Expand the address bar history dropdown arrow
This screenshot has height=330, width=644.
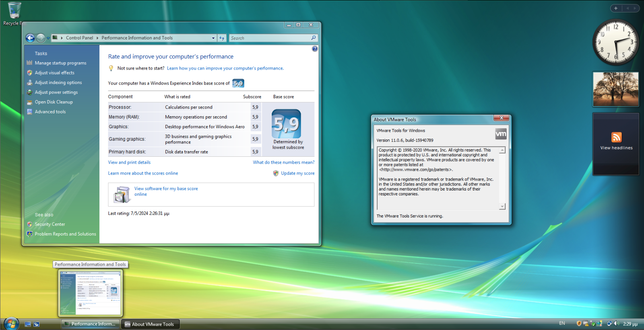pyautogui.click(x=213, y=38)
